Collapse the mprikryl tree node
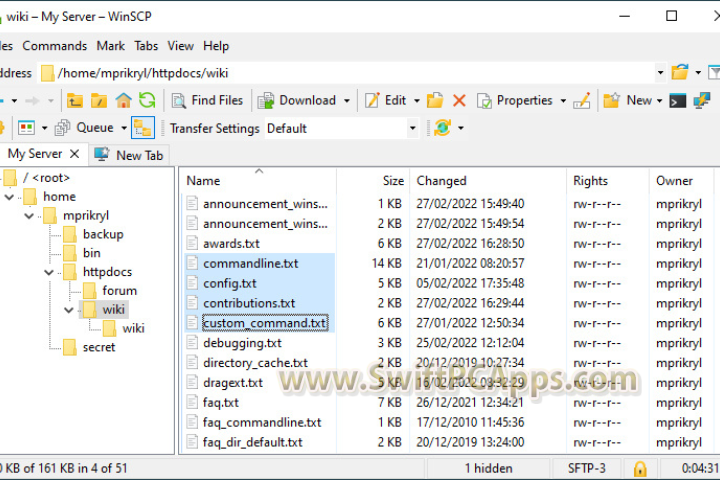Screen dimensions: 720x480 point(29,216)
